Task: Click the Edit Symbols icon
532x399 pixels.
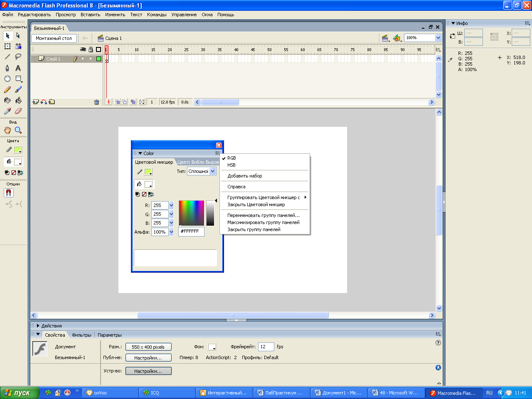Action: pos(397,38)
